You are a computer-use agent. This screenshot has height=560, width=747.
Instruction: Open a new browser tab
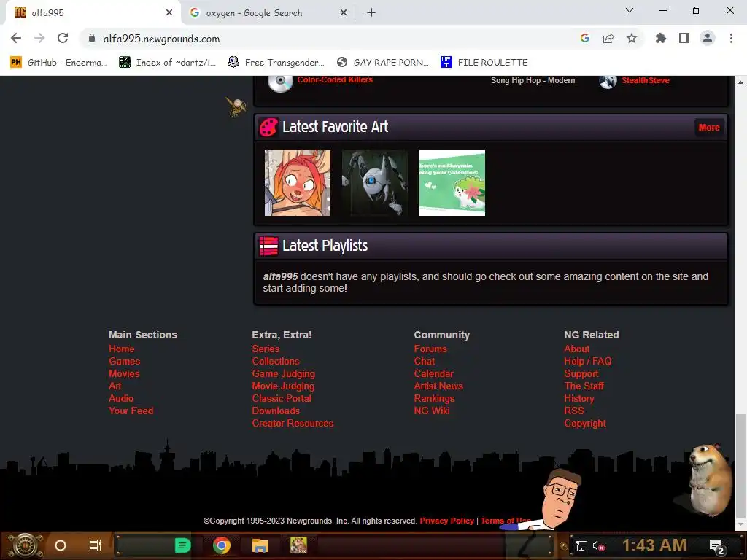click(x=371, y=13)
